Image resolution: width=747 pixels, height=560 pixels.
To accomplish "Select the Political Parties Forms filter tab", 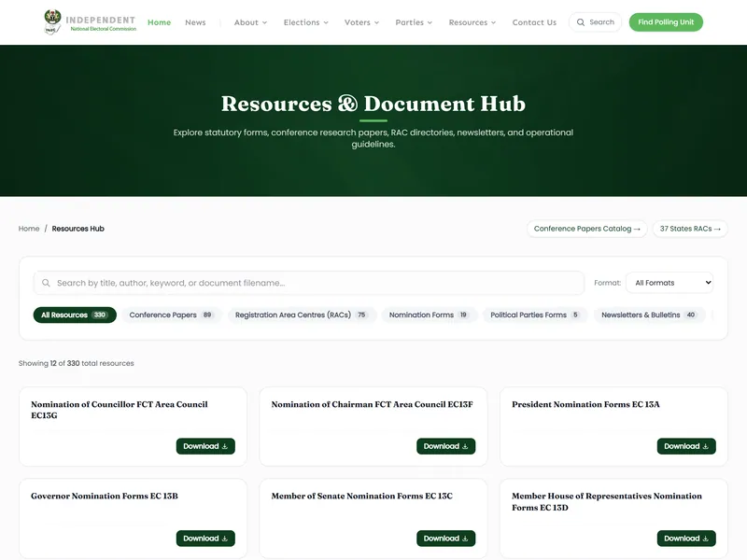I will pyautogui.click(x=535, y=315).
